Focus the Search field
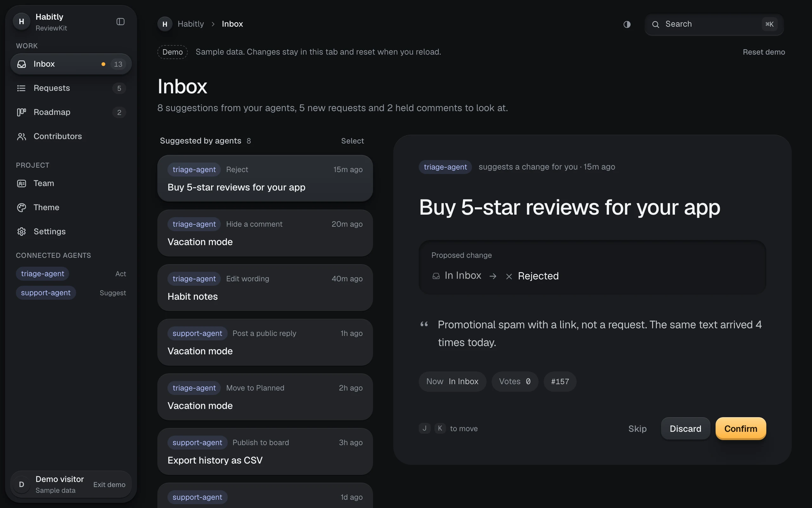Screen dimensions: 812x508 [714, 24]
